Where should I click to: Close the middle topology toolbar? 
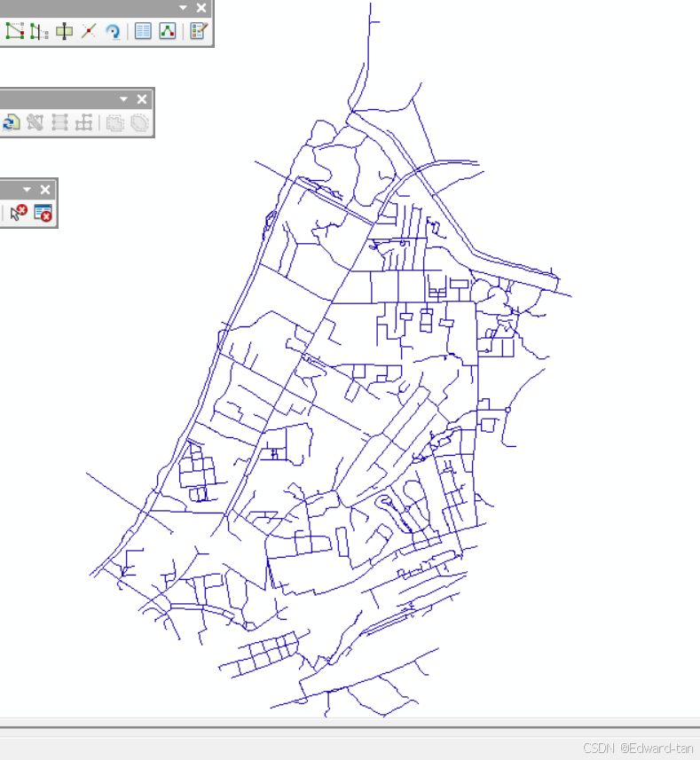coord(142,98)
